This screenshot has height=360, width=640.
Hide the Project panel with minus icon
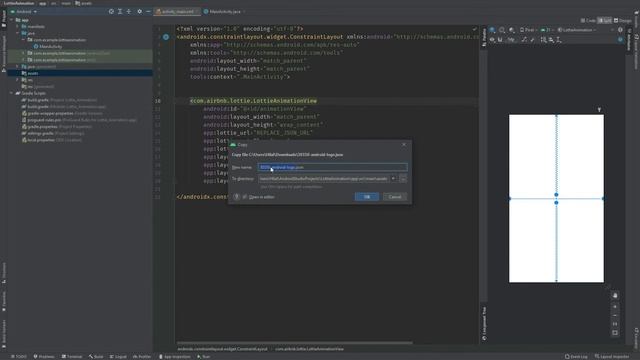point(148,11)
